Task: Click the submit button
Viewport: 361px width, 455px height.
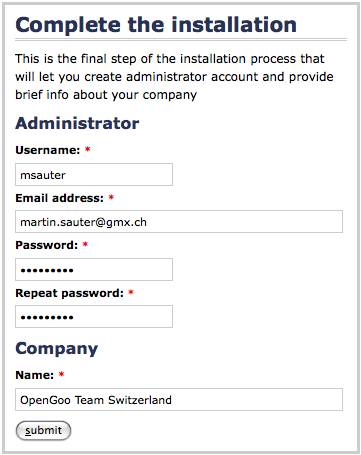Action: point(43,430)
